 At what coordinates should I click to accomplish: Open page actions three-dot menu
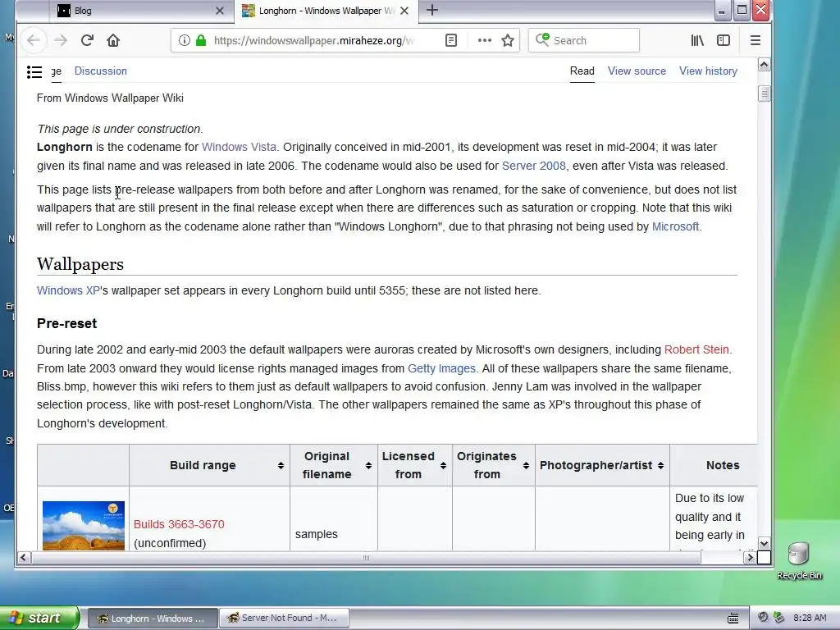484,40
